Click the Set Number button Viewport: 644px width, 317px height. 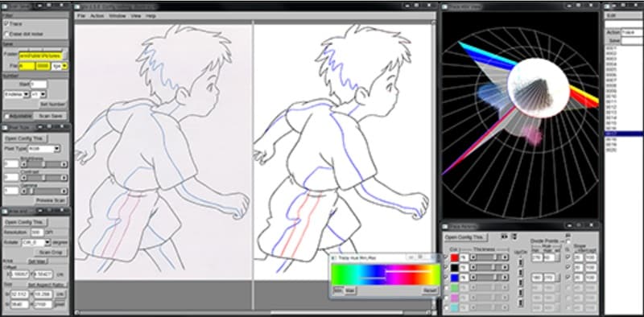(x=52, y=105)
